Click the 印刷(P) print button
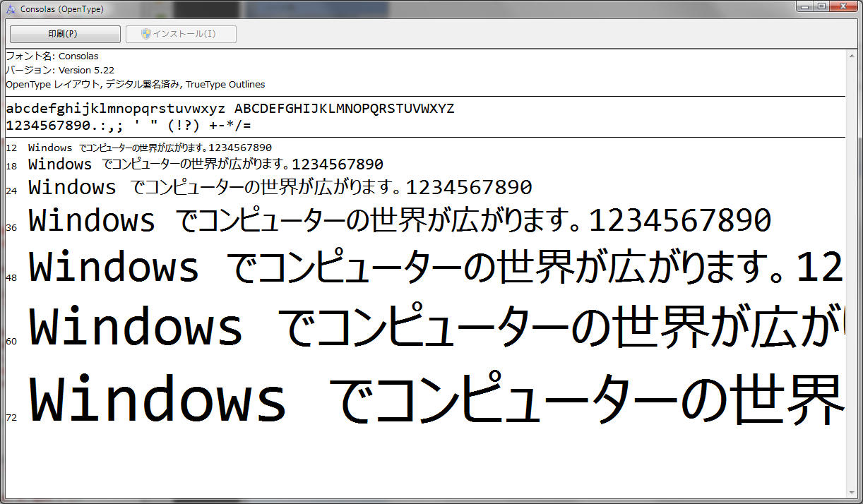Image resolution: width=863 pixels, height=504 pixels. coord(65,34)
